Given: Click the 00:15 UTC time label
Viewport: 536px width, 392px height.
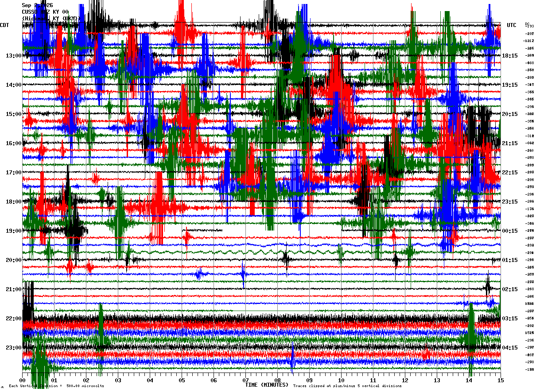Looking at the screenshot, I should pos(510,231).
